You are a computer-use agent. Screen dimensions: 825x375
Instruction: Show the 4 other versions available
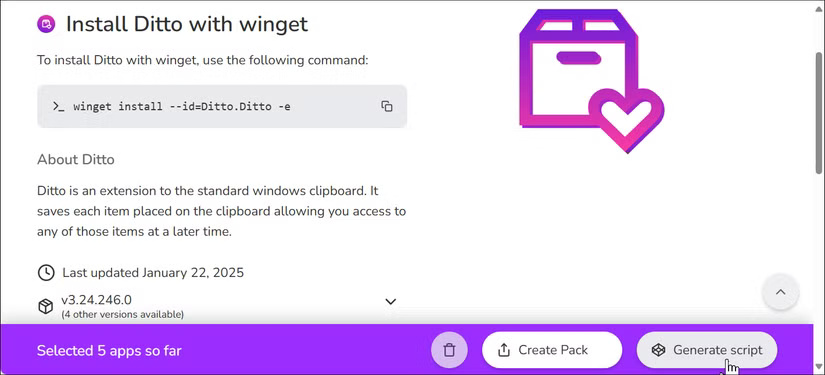[123, 315]
